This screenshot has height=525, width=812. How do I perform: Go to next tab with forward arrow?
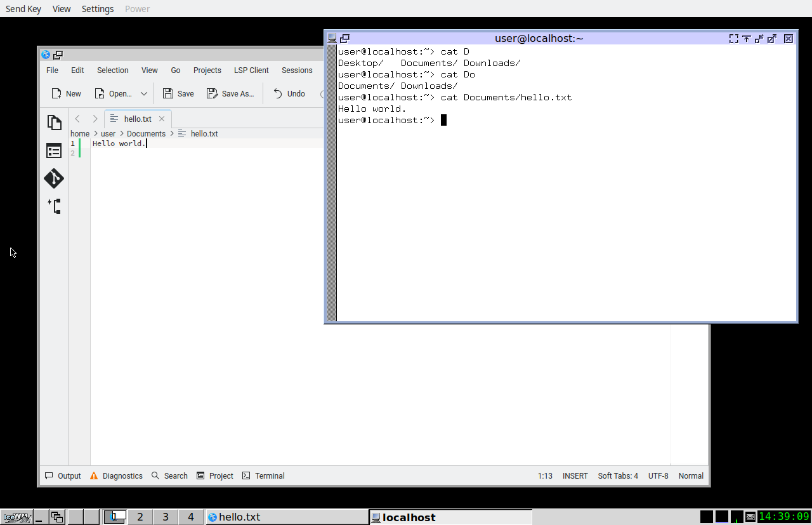tap(95, 119)
